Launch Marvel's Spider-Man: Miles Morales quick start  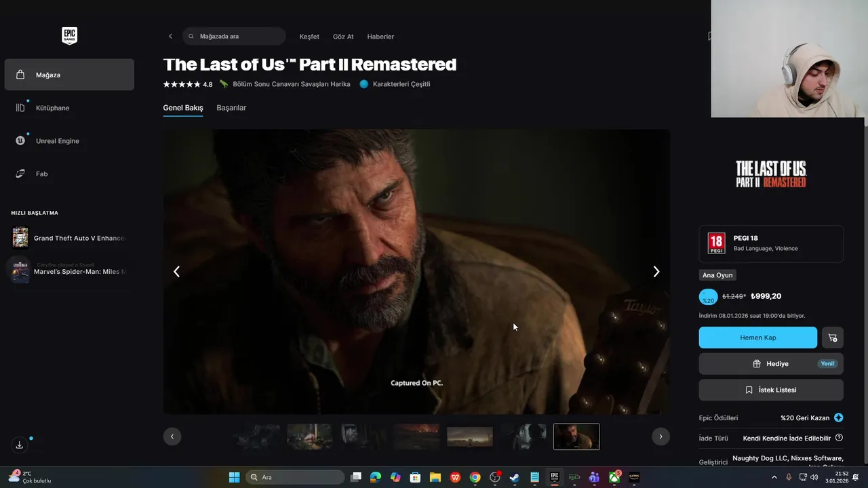click(69, 270)
